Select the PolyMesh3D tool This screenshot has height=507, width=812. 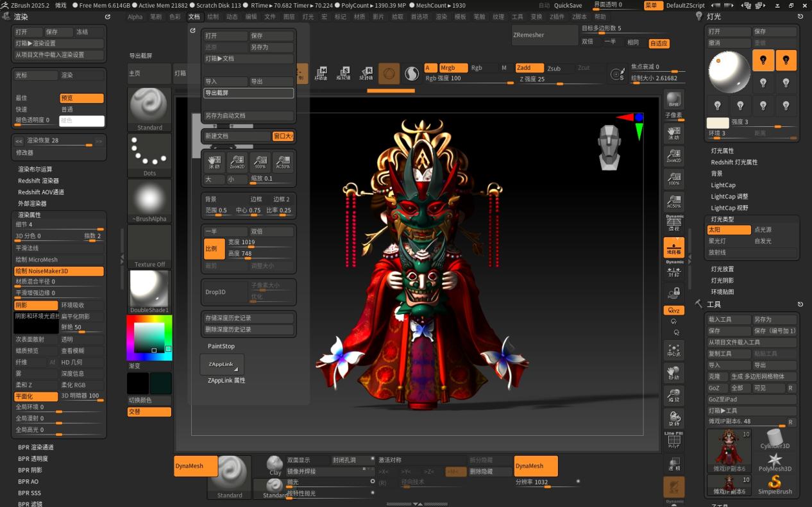(775, 461)
